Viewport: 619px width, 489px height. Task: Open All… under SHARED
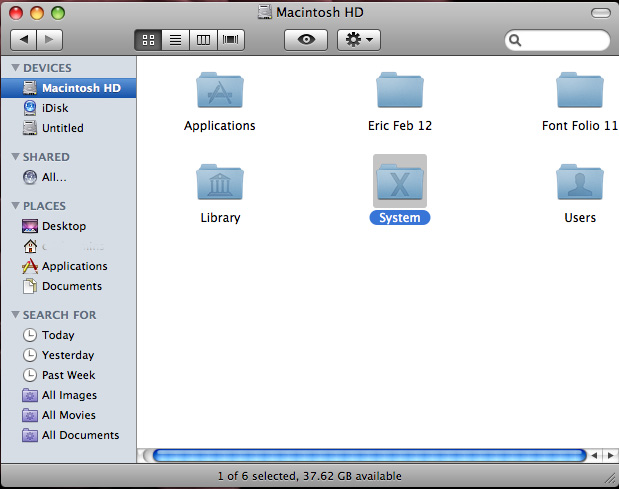pyautogui.click(x=69, y=177)
